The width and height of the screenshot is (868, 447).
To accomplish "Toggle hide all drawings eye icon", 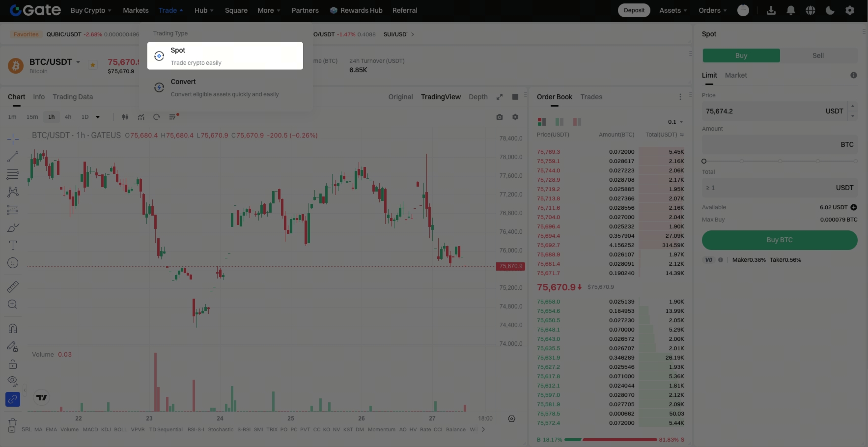I will point(13,381).
